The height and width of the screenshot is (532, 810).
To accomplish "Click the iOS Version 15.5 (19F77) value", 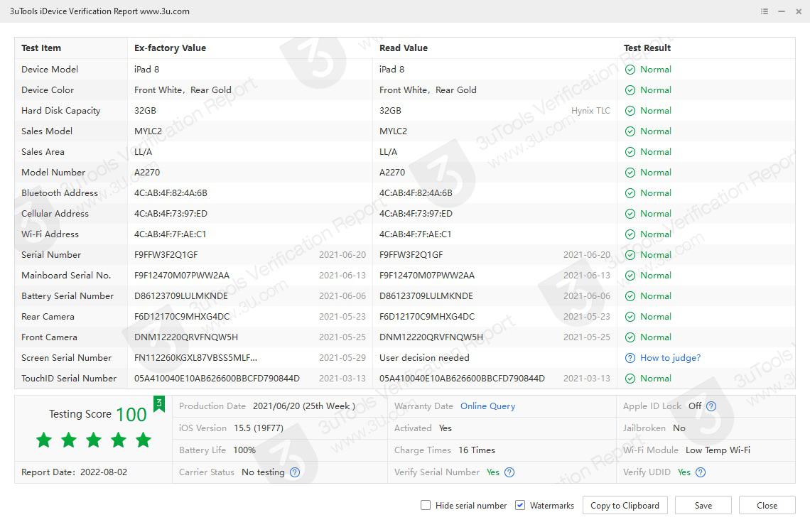I will pos(259,428).
